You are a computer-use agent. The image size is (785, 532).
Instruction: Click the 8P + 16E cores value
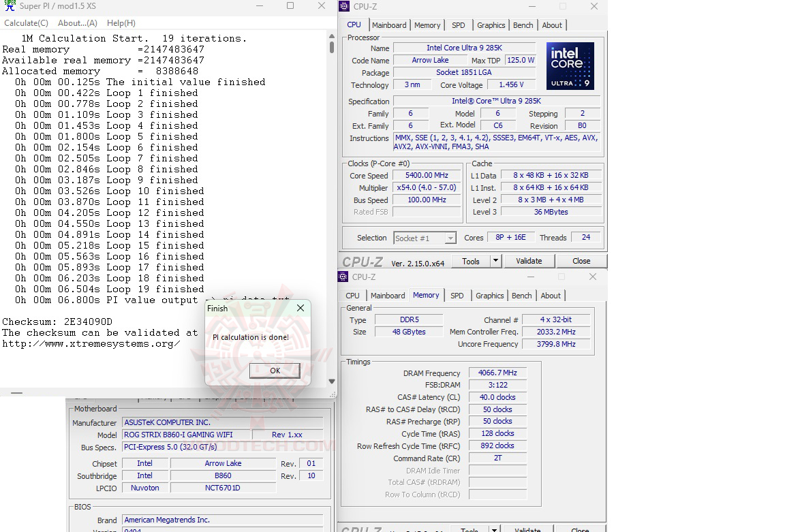click(x=510, y=238)
